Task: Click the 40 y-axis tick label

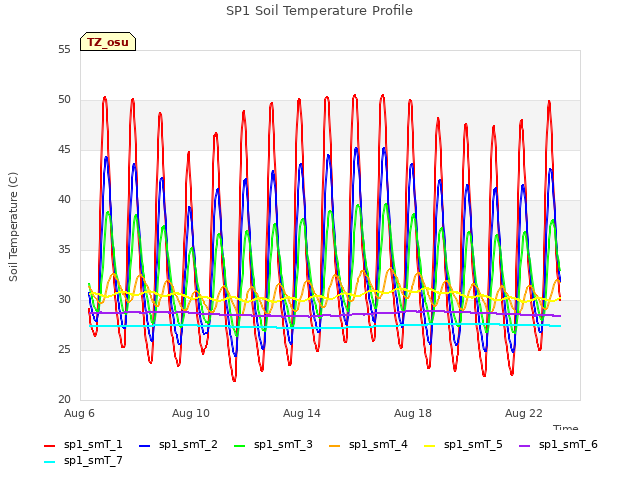Action: pyautogui.click(x=64, y=200)
